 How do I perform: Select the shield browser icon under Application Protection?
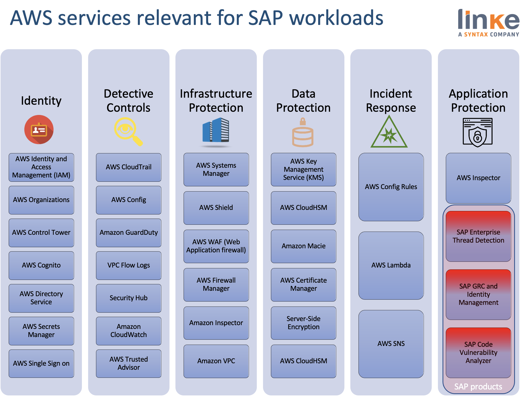click(478, 131)
